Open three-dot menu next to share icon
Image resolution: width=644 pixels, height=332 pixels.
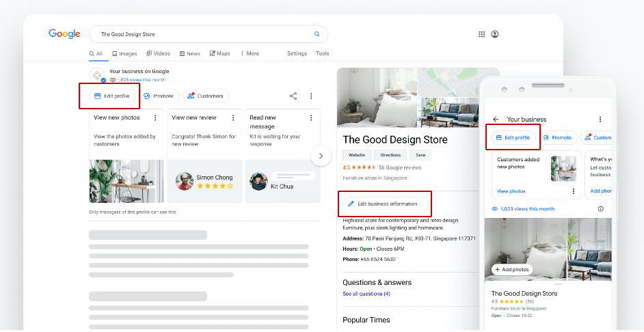311,96
